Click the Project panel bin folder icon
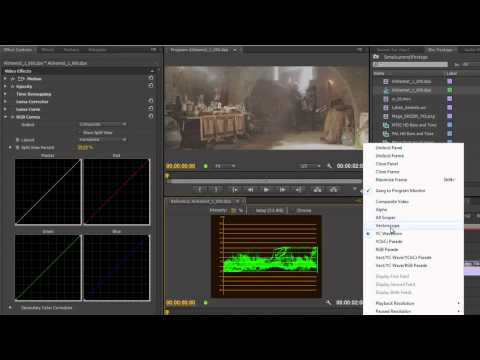The height and width of the screenshot is (360, 480). coord(376,57)
